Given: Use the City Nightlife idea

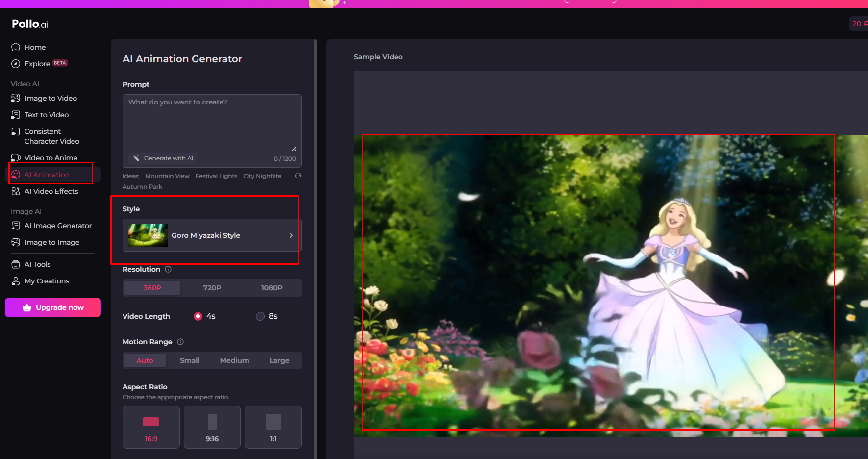Looking at the screenshot, I should [x=262, y=176].
